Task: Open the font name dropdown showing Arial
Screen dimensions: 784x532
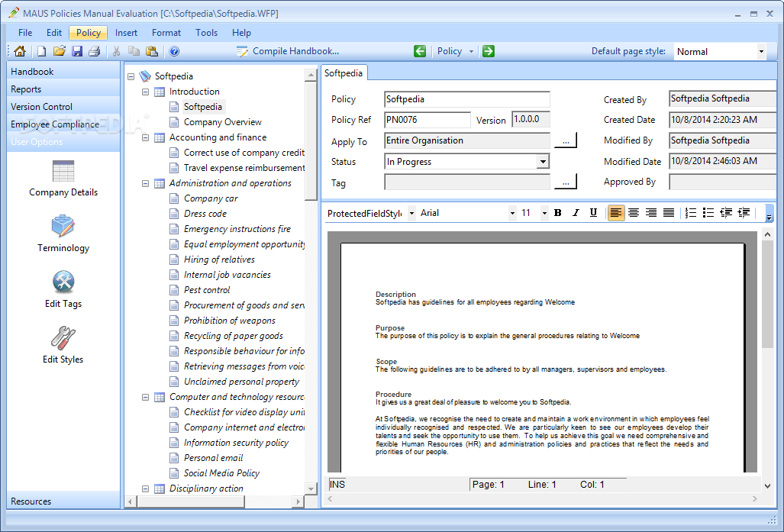Action: click(x=512, y=213)
